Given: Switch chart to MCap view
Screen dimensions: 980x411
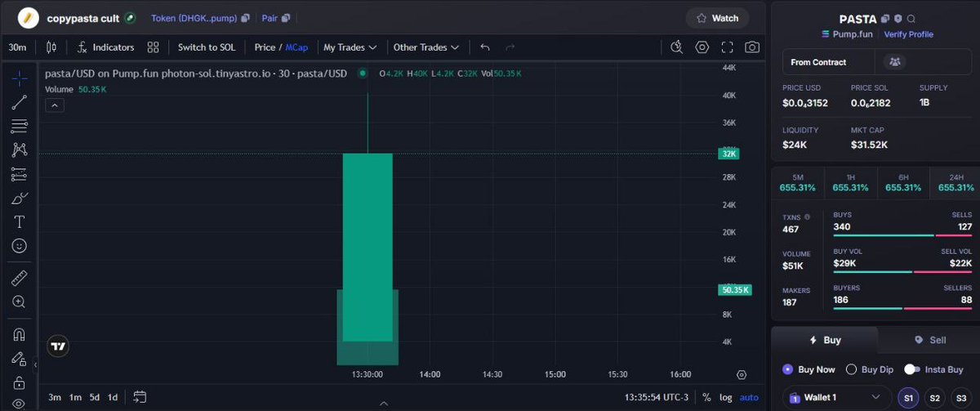Looking at the screenshot, I should 296,47.
